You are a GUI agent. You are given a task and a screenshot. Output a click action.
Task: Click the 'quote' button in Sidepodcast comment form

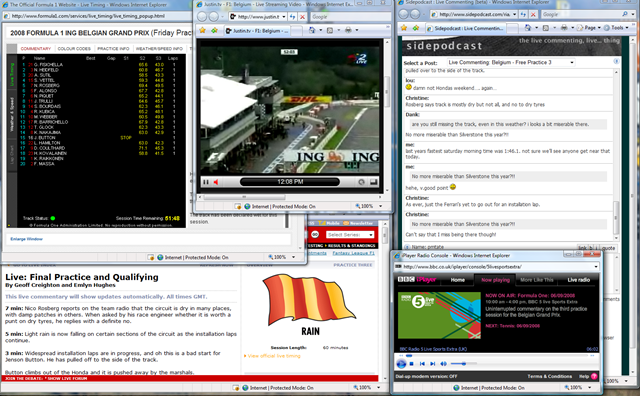point(609,248)
